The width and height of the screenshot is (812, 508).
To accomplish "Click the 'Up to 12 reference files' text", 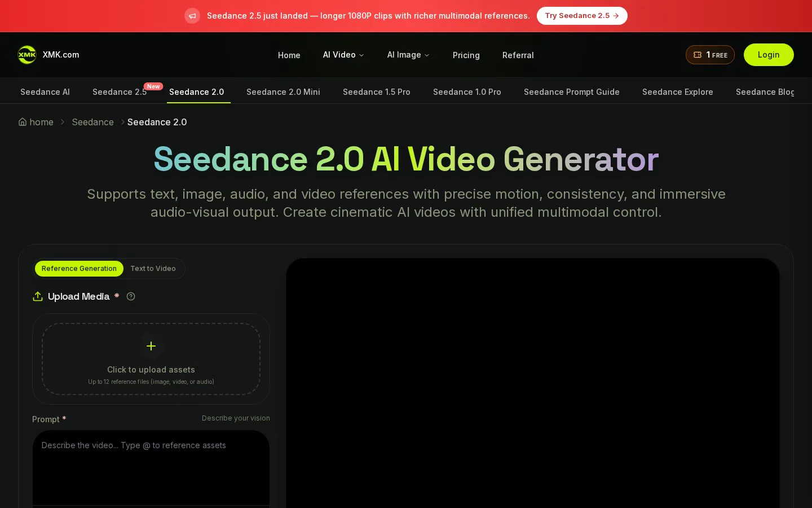I will pyautogui.click(x=151, y=382).
